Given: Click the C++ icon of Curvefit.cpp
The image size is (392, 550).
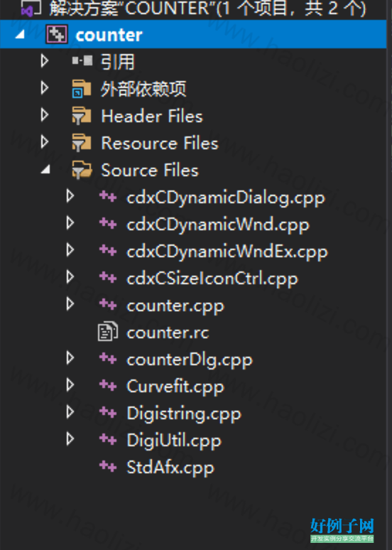Looking at the screenshot, I should pyautogui.click(x=108, y=385).
